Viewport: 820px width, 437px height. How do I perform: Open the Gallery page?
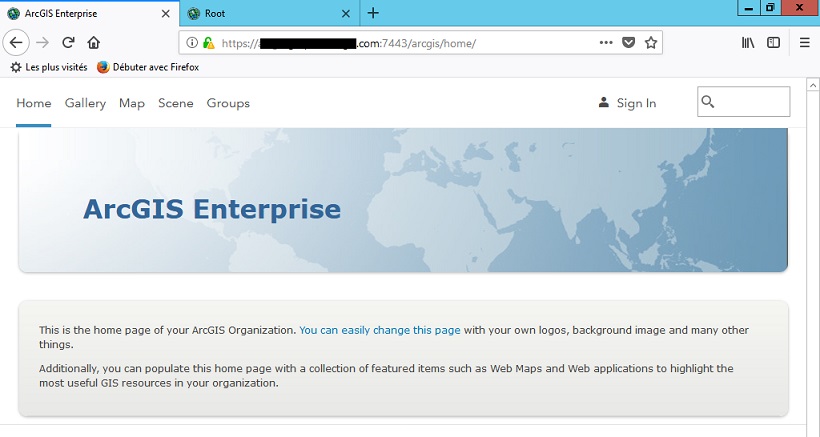pyautogui.click(x=85, y=103)
